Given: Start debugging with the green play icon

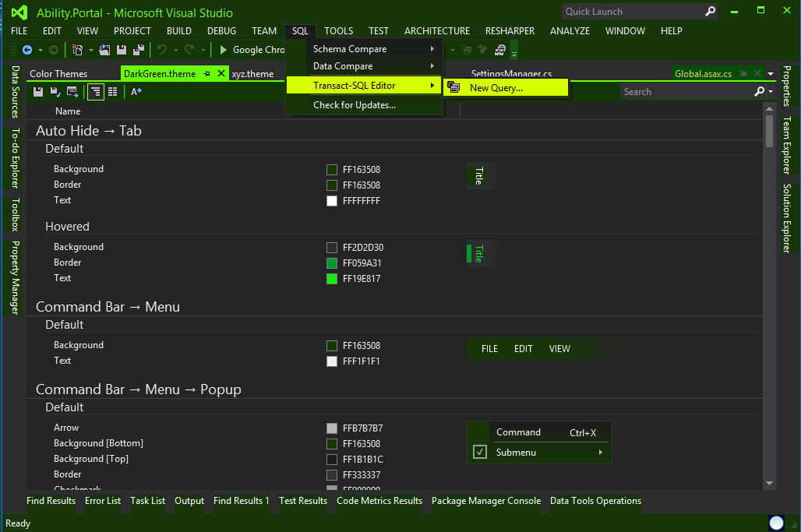Looking at the screenshot, I should pos(224,50).
